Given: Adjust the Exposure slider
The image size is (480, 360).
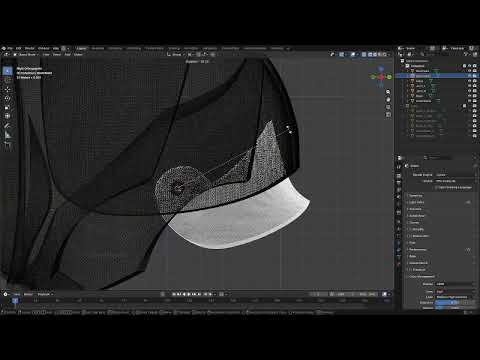Looking at the screenshot, I should tap(455, 303).
